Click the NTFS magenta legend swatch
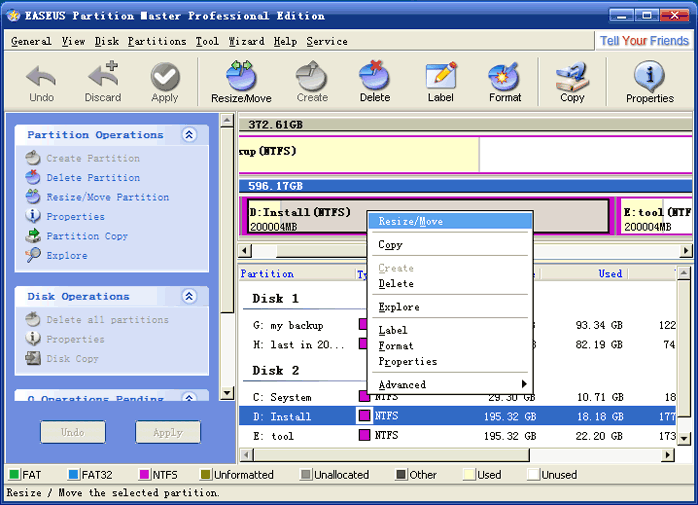The image size is (698, 505). pyautogui.click(x=144, y=475)
